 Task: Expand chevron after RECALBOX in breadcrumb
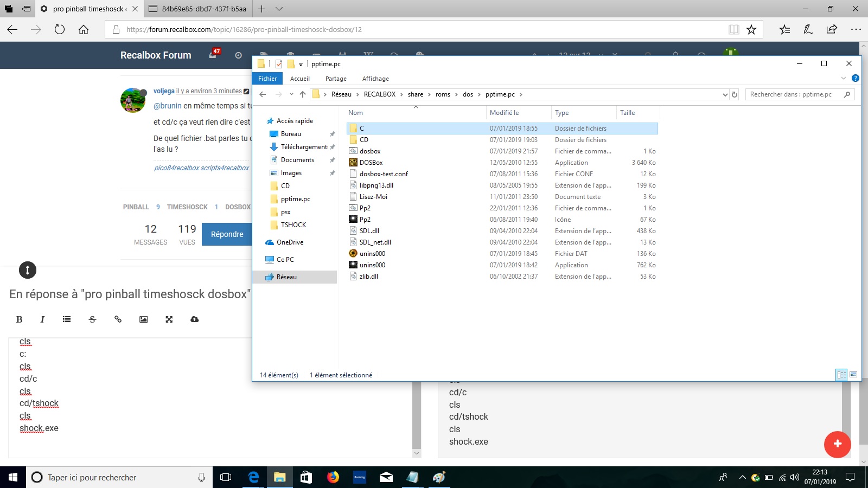tap(402, 94)
